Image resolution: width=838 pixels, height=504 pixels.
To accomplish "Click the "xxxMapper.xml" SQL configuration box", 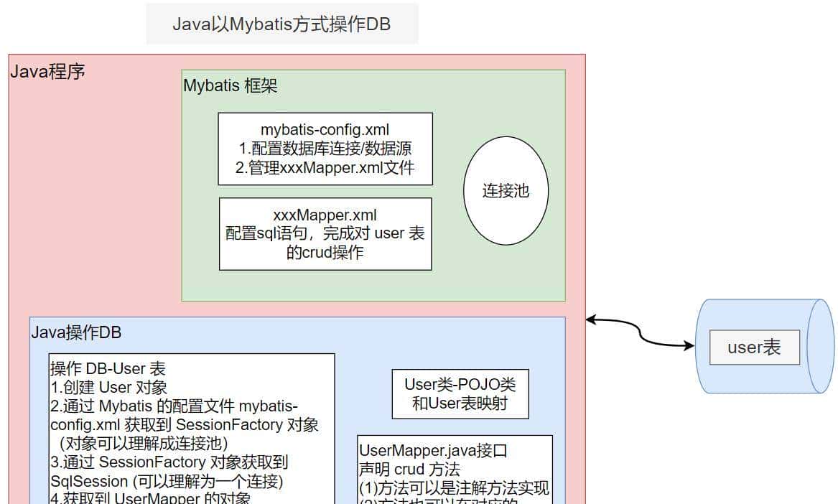I will [x=325, y=233].
